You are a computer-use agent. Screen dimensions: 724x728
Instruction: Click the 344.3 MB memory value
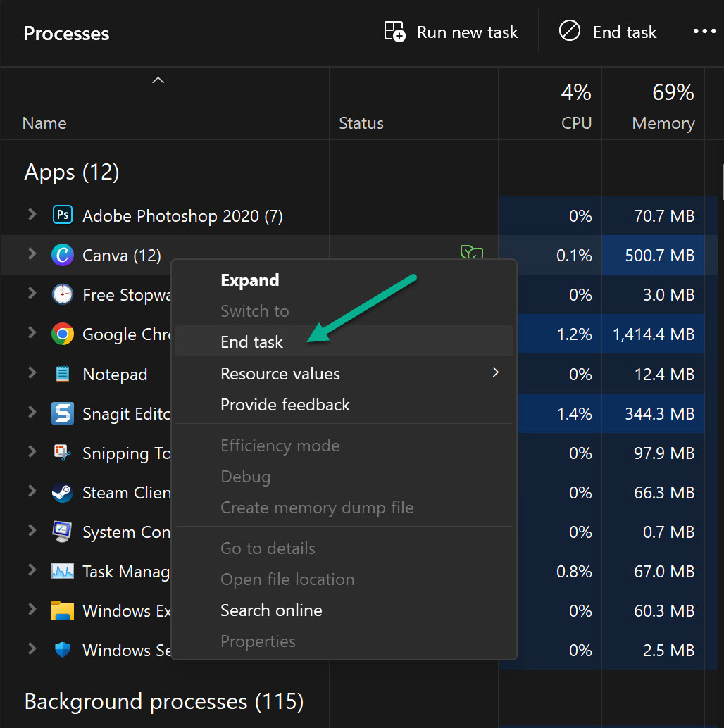pos(659,414)
